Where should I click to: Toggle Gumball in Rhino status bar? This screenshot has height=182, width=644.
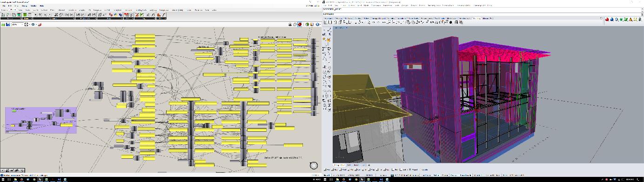[x=477, y=175]
